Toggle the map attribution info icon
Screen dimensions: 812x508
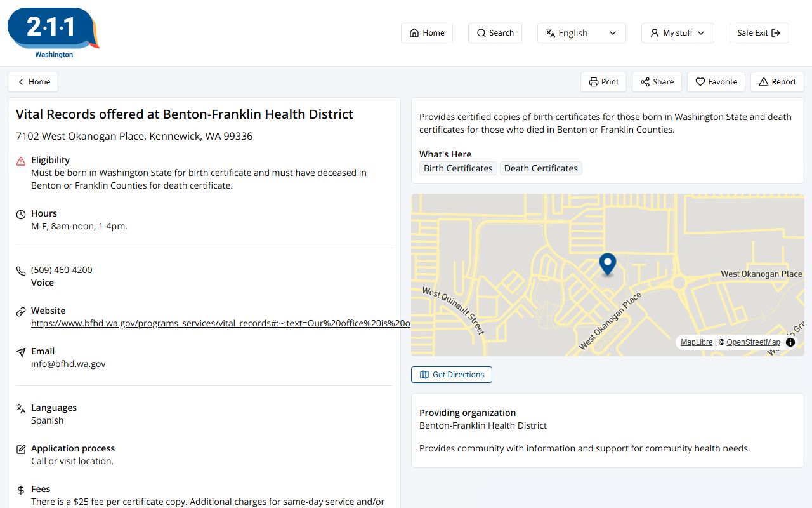790,342
